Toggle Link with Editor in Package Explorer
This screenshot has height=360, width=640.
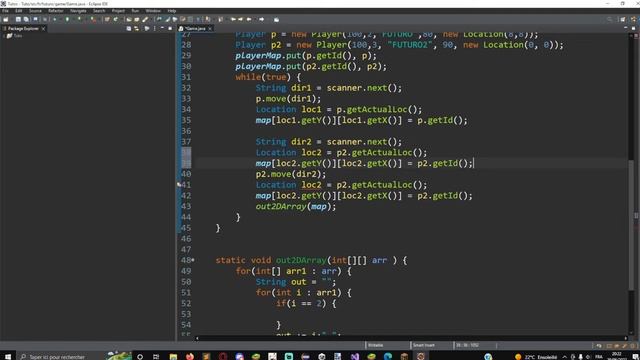[x=136, y=29]
